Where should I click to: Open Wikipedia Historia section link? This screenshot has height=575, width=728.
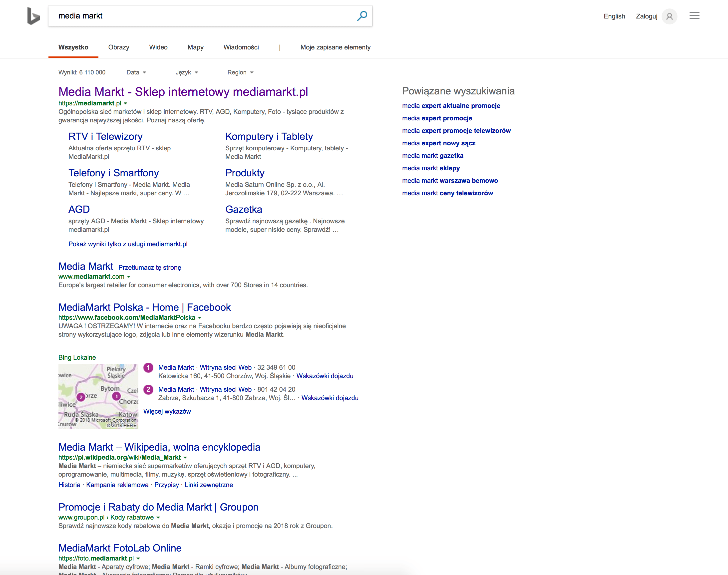[x=69, y=485]
